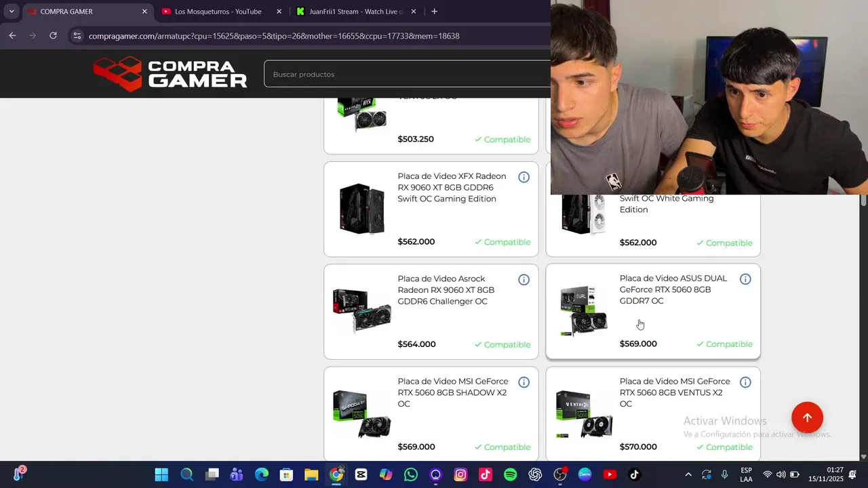The height and width of the screenshot is (488, 868).
Task: Click the red scroll-to-top arrow button
Action: pyautogui.click(x=807, y=418)
